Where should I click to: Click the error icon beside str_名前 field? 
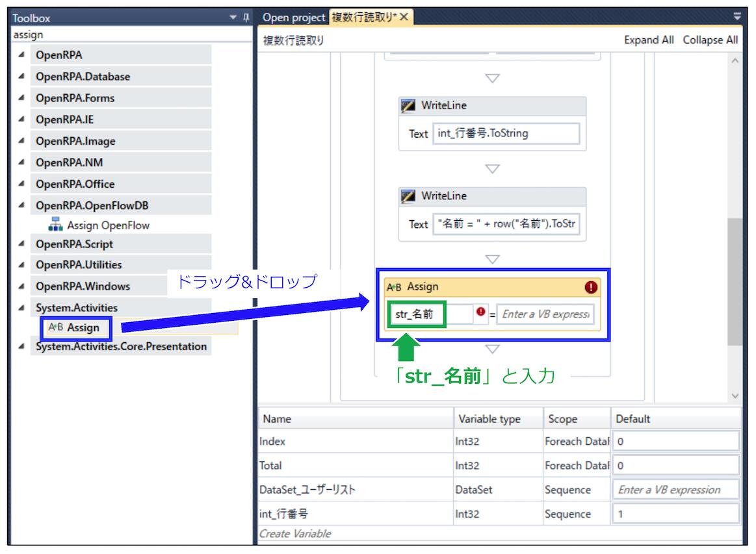click(481, 313)
